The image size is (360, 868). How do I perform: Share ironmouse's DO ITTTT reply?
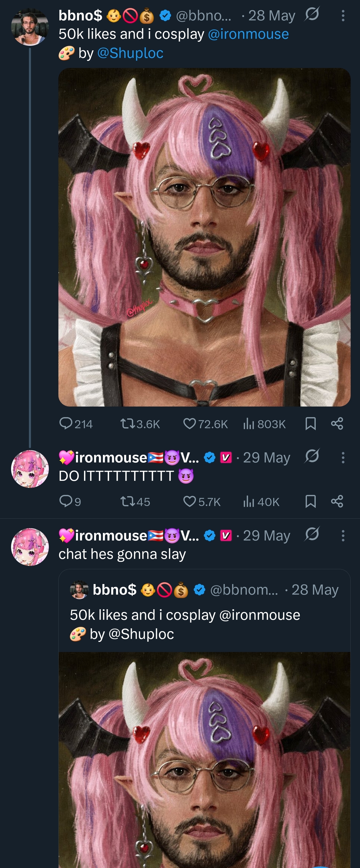pos(337,501)
